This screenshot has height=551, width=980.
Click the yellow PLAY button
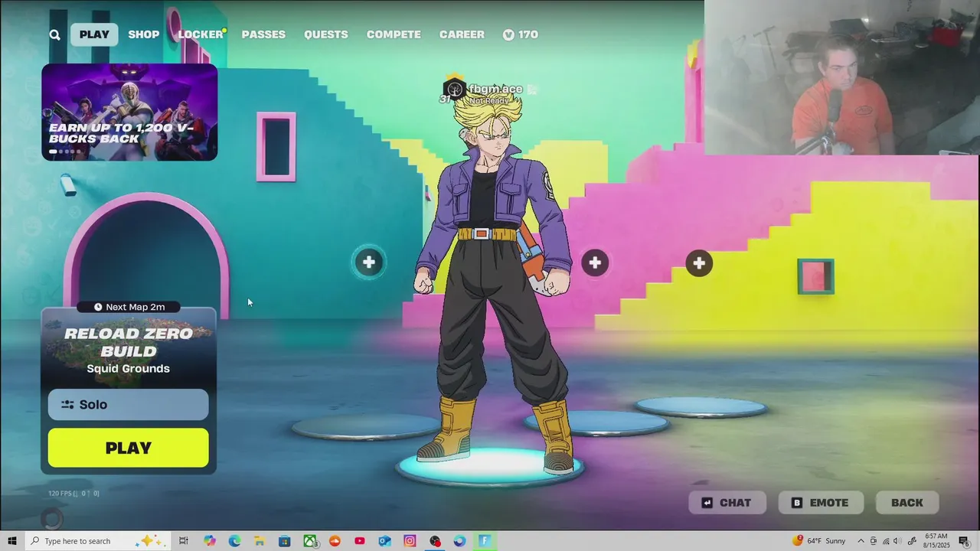tap(128, 448)
